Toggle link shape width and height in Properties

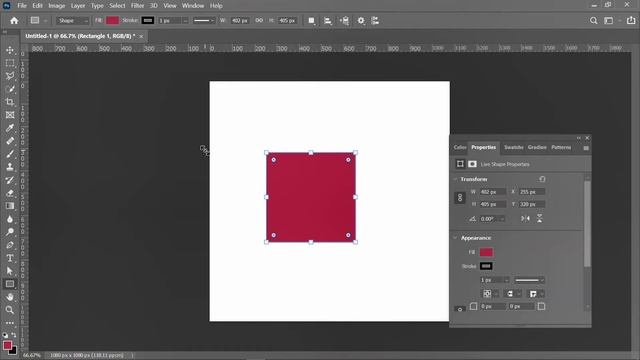coord(460,198)
